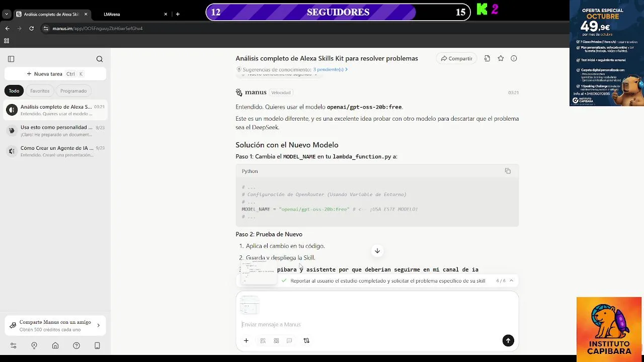The width and height of the screenshot is (644, 362).
Task: Open the sidebar search magnifier
Action: [x=100, y=59]
